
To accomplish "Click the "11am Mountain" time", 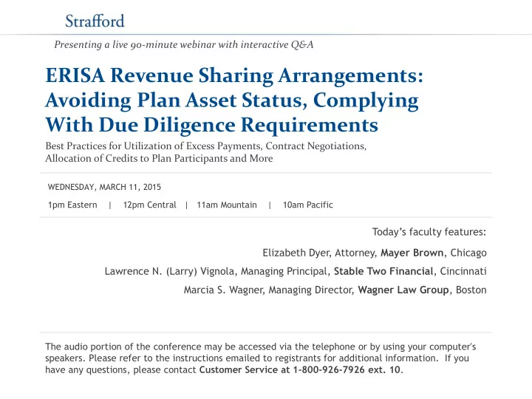I will 227,205.
